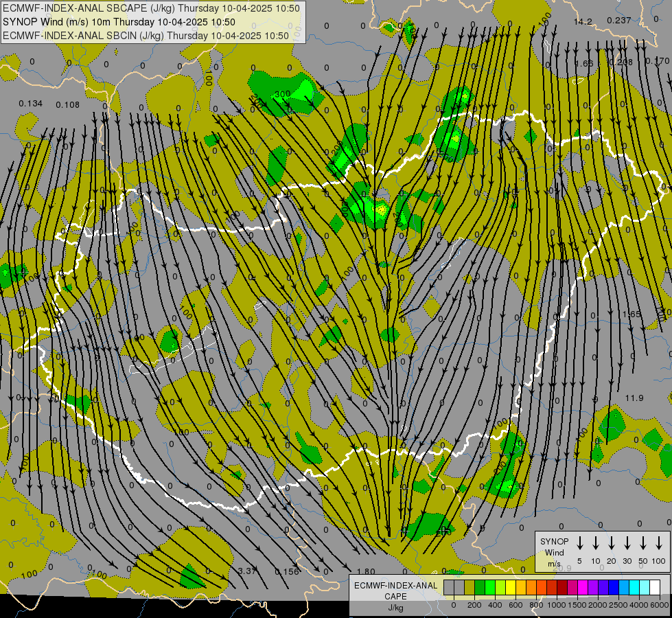Pick the dark red CAPE legend swatch
672x618 pixels.
click(x=562, y=587)
